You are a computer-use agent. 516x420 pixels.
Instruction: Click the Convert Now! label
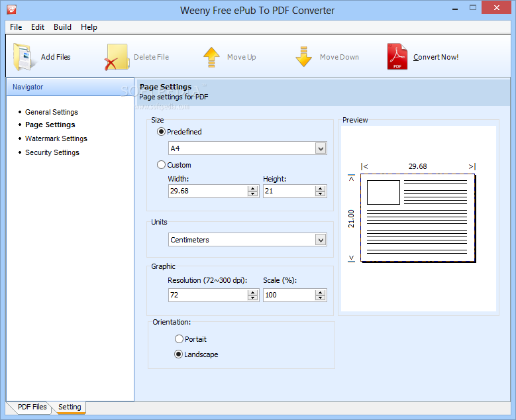click(436, 57)
